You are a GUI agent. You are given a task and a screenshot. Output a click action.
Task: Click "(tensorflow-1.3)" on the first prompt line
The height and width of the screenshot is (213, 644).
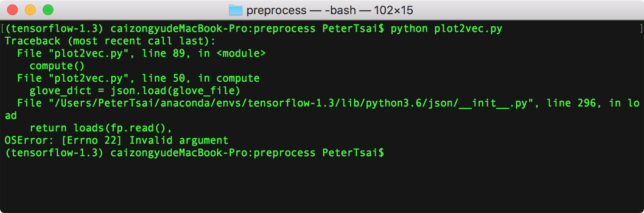click(x=54, y=29)
